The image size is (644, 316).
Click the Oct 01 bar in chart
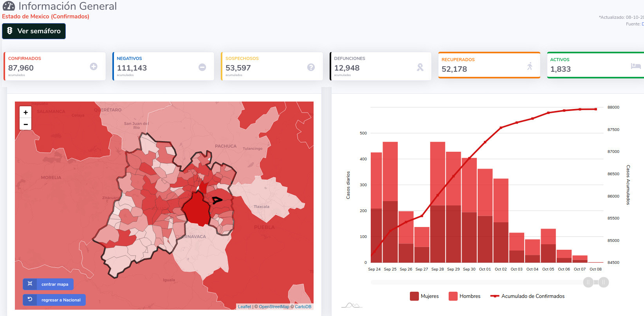coord(485,216)
